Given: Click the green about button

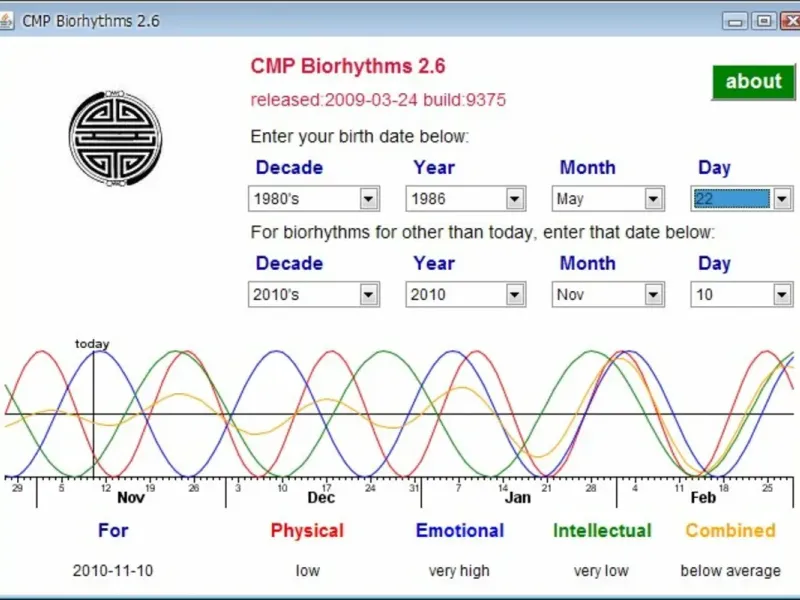Looking at the screenshot, I should [x=753, y=82].
